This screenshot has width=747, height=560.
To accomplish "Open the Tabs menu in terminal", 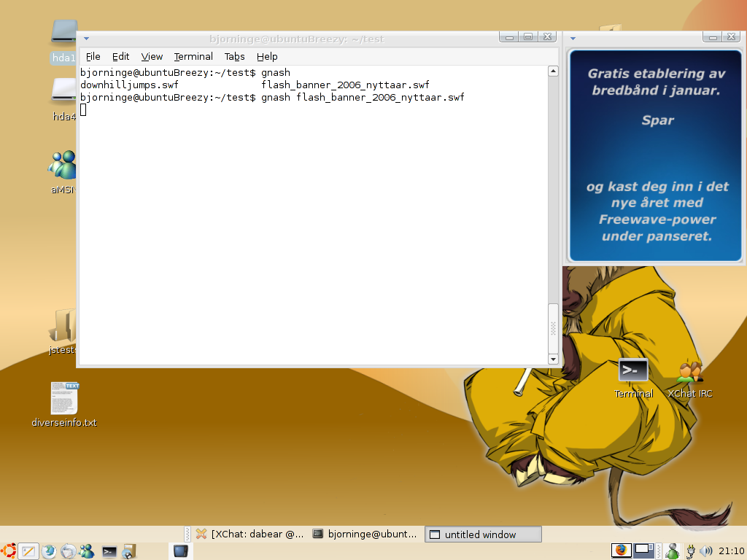I will (234, 57).
